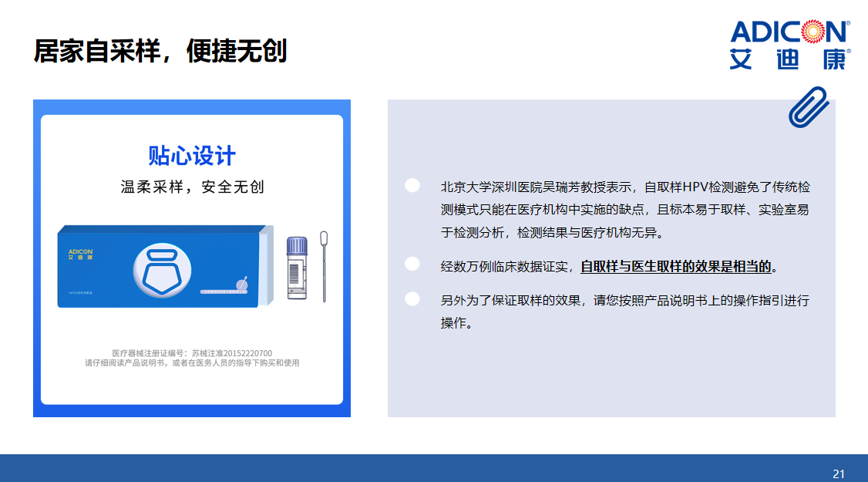Click the registration number line 苏械注准20152220700

pyautogui.click(x=192, y=353)
